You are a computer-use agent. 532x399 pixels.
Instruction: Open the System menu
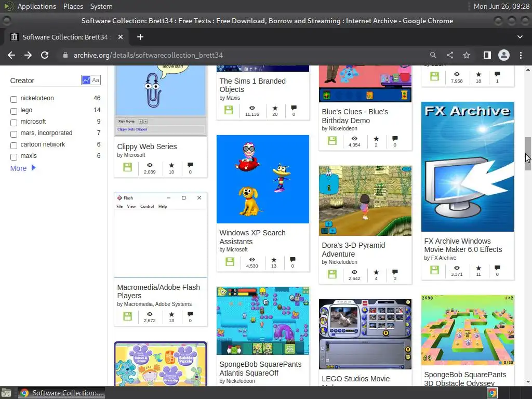click(101, 6)
